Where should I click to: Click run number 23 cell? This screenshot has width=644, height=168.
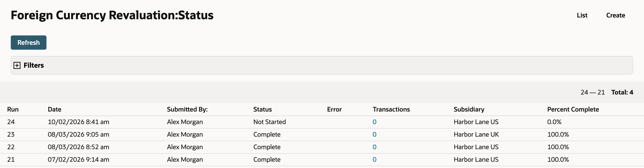(11, 134)
